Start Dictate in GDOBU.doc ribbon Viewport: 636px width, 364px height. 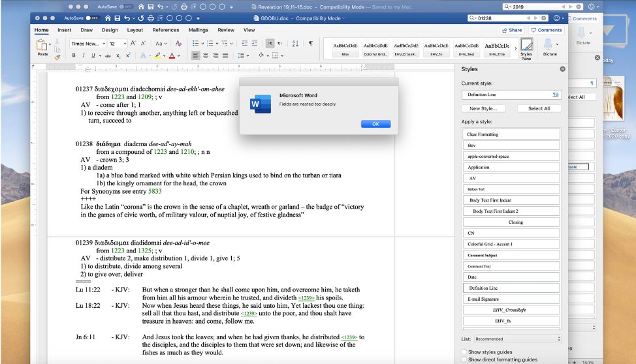pos(549,48)
